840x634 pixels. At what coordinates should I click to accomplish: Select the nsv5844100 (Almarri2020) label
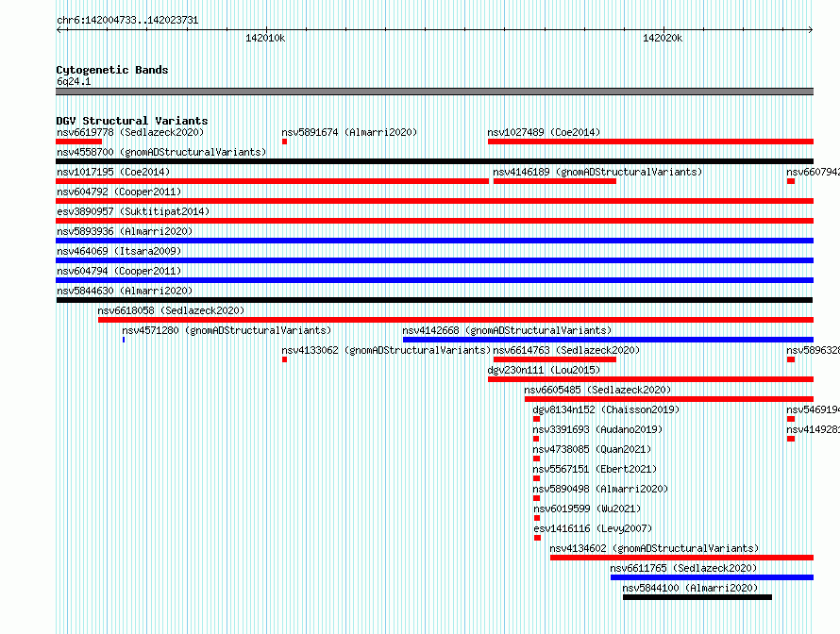[x=690, y=588]
